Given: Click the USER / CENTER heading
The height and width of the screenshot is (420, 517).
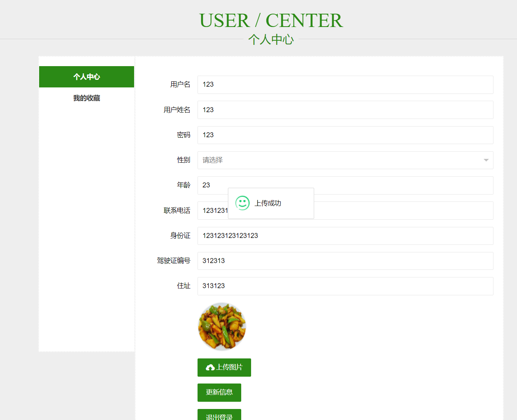Looking at the screenshot, I should click(271, 21).
